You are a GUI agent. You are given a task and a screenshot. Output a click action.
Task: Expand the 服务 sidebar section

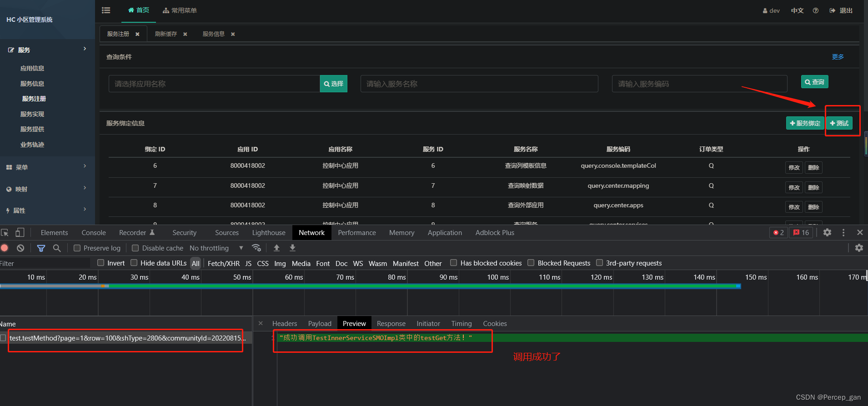click(x=47, y=50)
